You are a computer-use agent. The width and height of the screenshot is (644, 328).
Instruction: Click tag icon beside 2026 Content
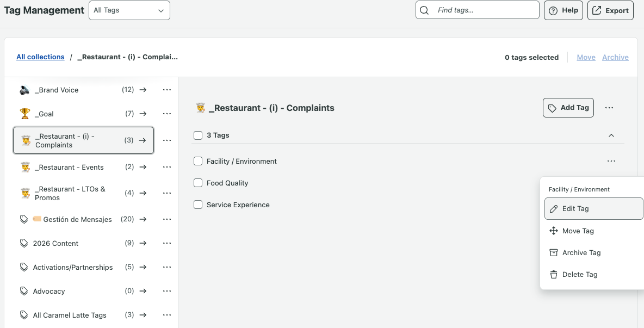[24, 243]
